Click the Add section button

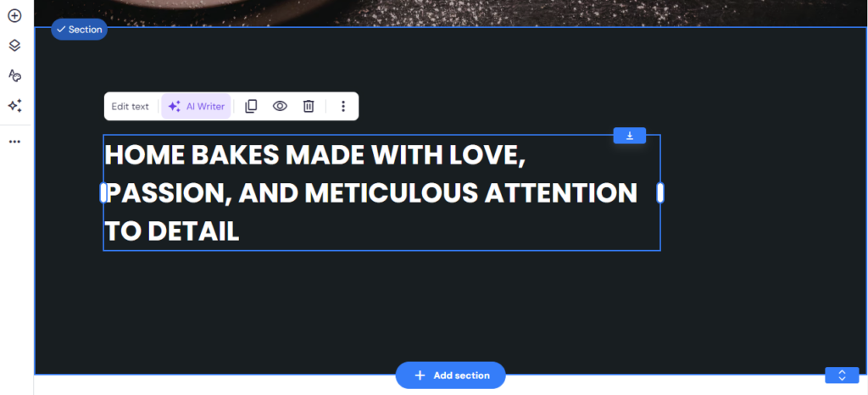click(x=450, y=376)
